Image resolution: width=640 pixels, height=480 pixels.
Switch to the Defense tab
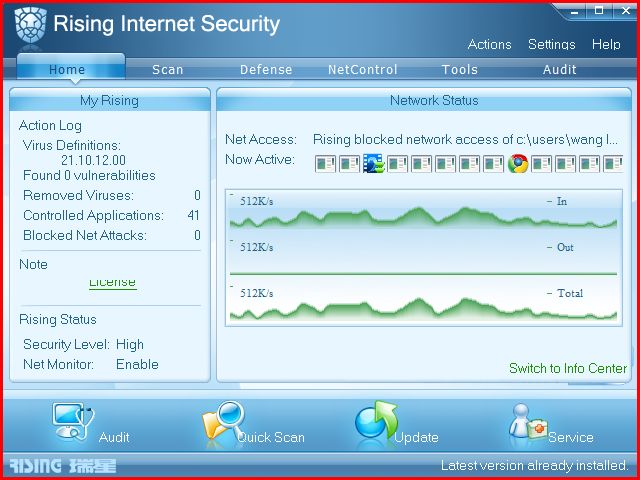(x=266, y=70)
